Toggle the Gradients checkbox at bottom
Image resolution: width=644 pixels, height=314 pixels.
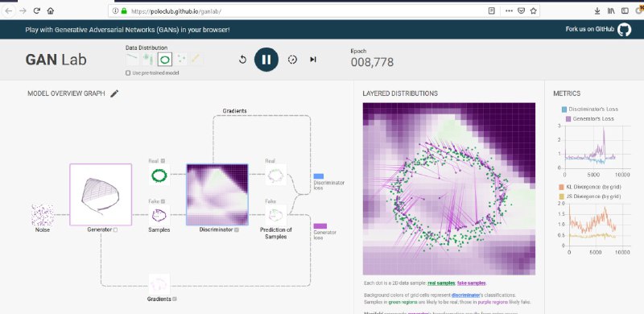(x=175, y=300)
